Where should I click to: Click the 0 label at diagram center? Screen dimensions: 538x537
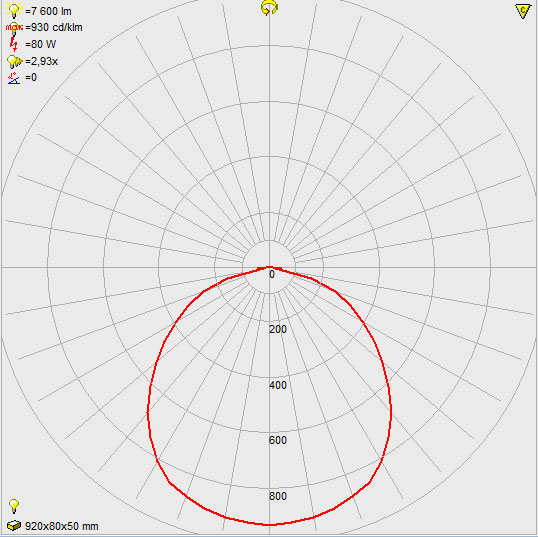(x=272, y=275)
